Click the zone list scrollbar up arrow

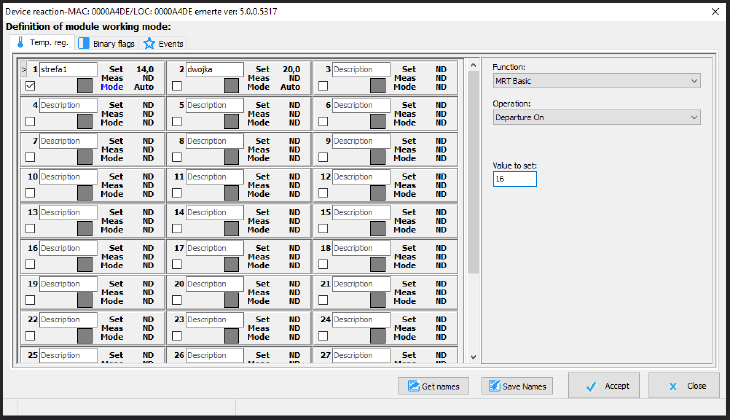(x=473, y=65)
